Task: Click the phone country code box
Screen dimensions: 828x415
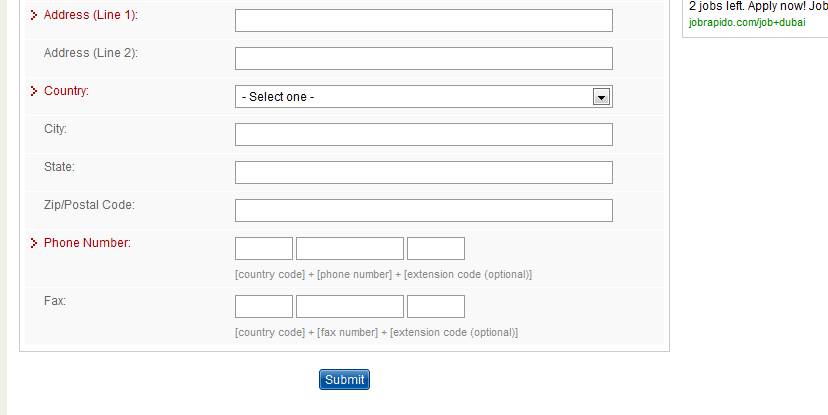Action: (x=264, y=249)
